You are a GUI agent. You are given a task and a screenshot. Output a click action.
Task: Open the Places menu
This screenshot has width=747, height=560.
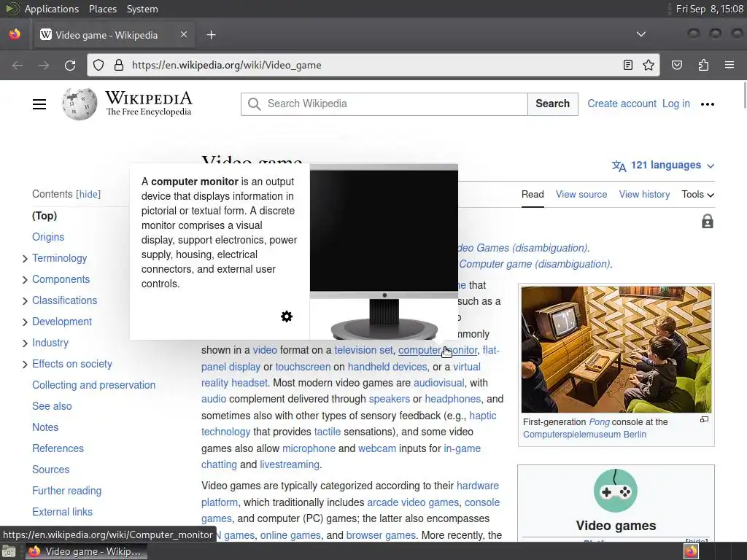(x=102, y=9)
